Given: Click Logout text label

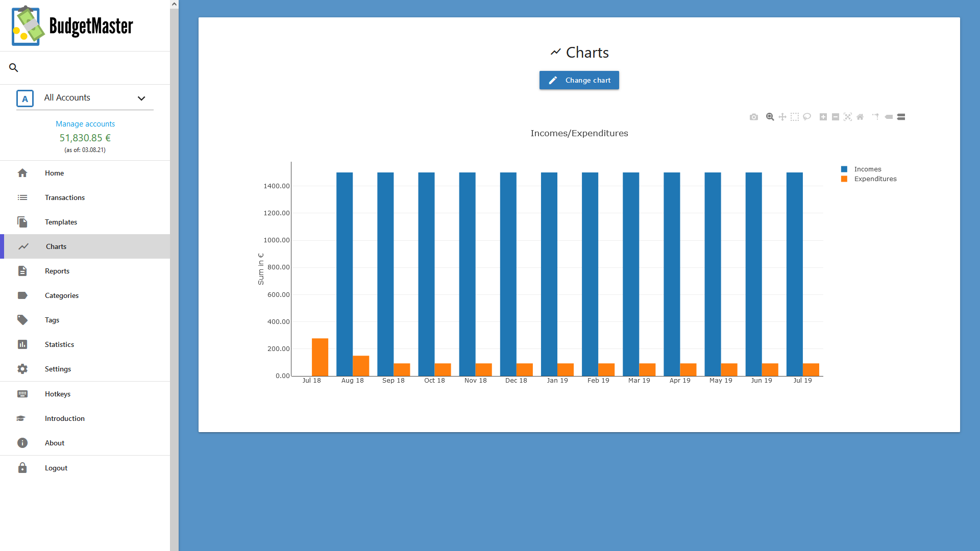Looking at the screenshot, I should [56, 468].
